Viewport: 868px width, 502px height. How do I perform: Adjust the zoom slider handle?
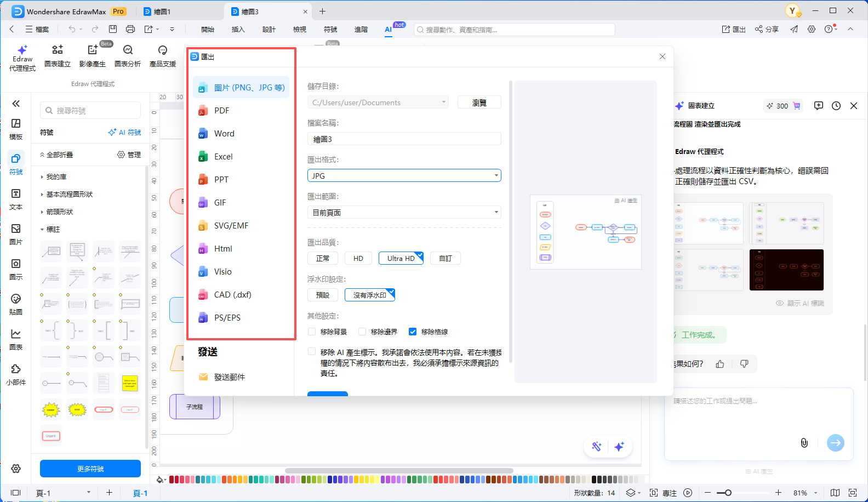click(x=728, y=493)
